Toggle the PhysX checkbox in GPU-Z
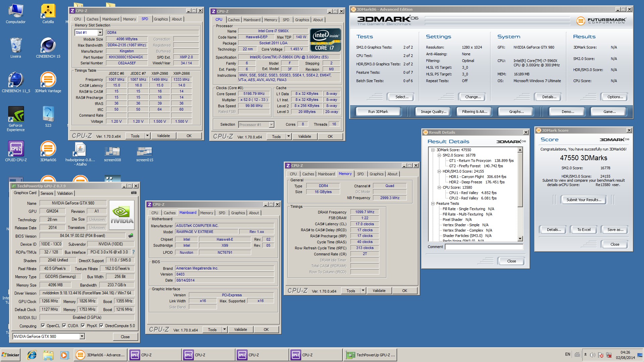The height and width of the screenshot is (362, 644). (83, 325)
